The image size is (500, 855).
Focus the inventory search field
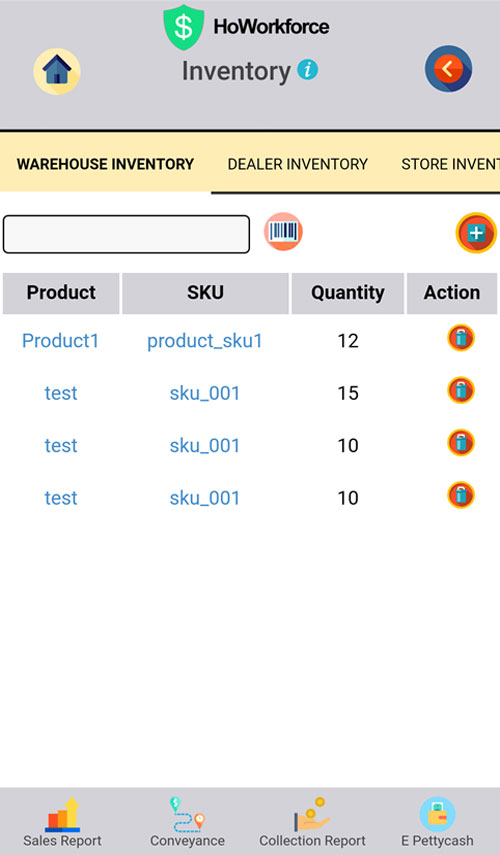click(126, 234)
